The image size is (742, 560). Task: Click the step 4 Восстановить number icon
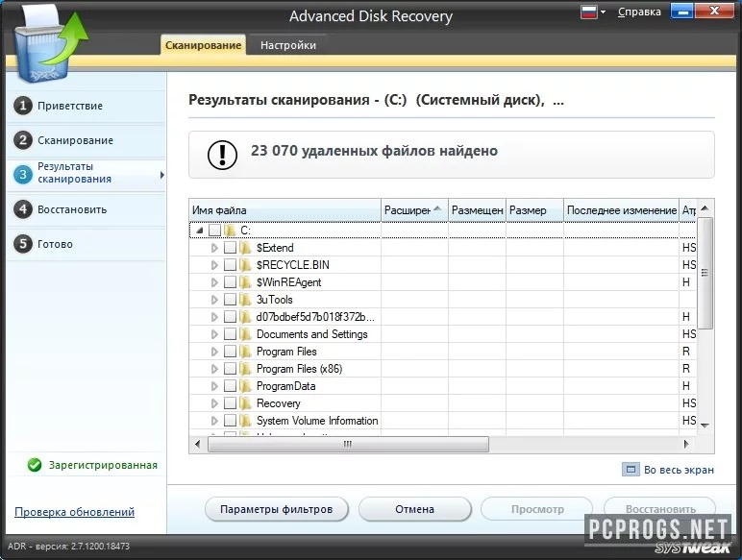point(23,209)
